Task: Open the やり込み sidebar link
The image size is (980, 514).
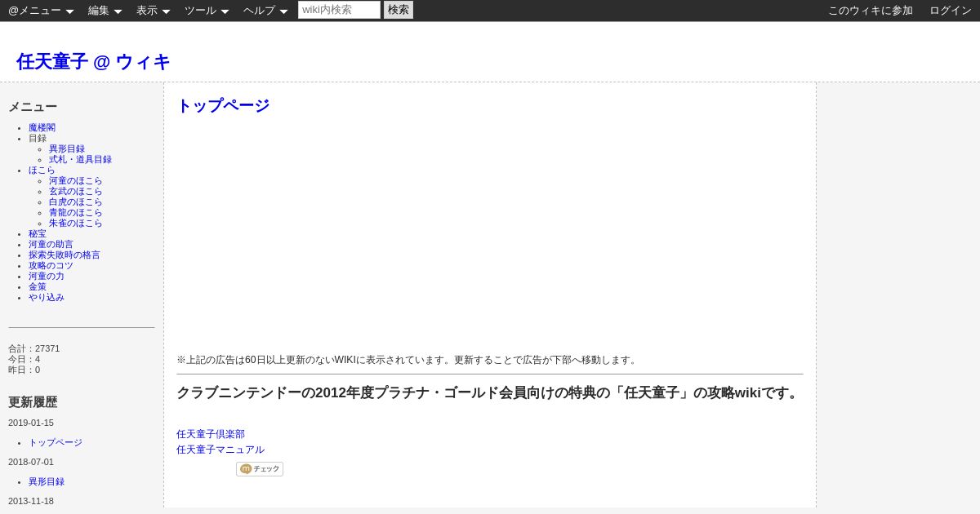Action: pos(47,298)
